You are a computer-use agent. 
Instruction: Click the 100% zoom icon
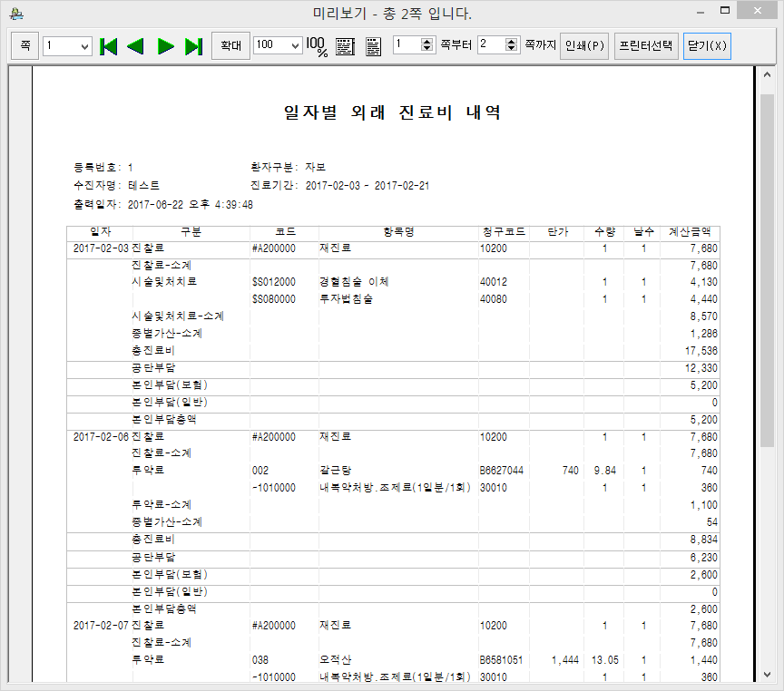pyautogui.click(x=317, y=45)
